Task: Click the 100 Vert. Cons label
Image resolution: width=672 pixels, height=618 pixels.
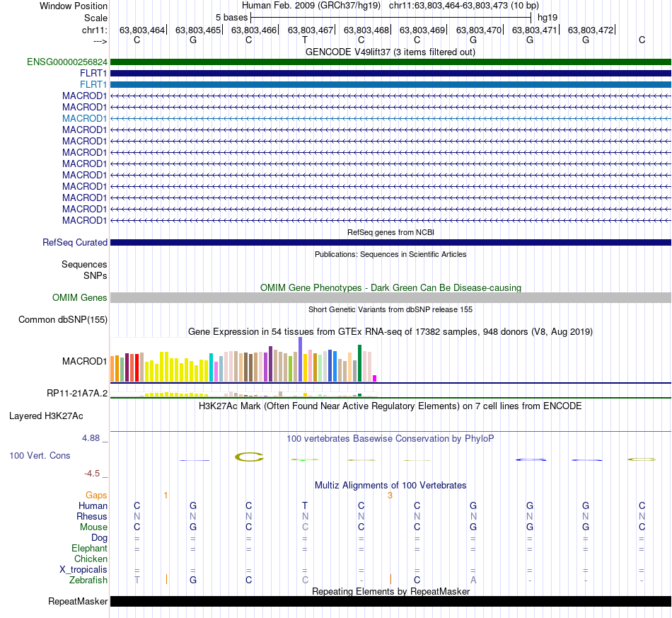Action: click(x=40, y=455)
